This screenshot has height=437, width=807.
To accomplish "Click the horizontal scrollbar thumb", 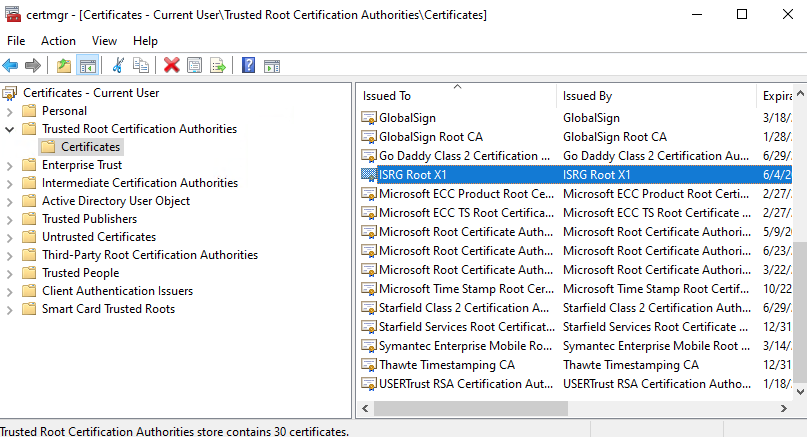I will (471, 408).
